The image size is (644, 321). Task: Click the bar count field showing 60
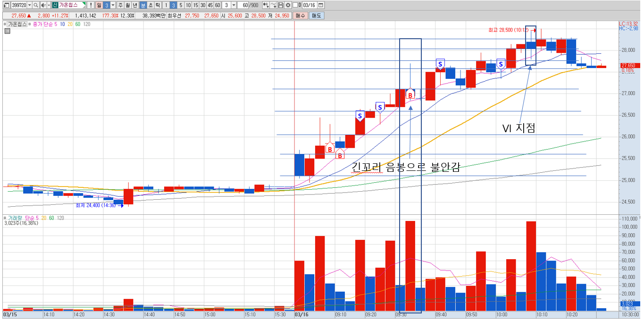pyautogui.click(x=243, y=5)
